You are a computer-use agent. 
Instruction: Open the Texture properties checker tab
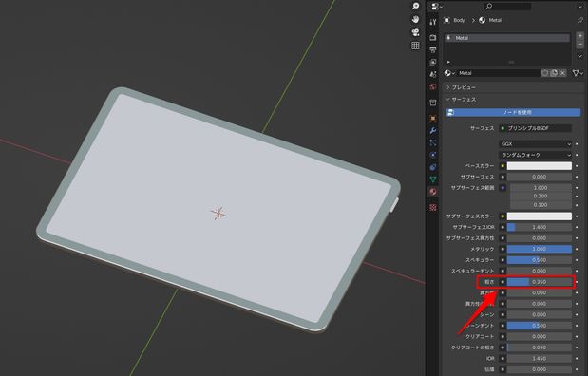point(433,207)
